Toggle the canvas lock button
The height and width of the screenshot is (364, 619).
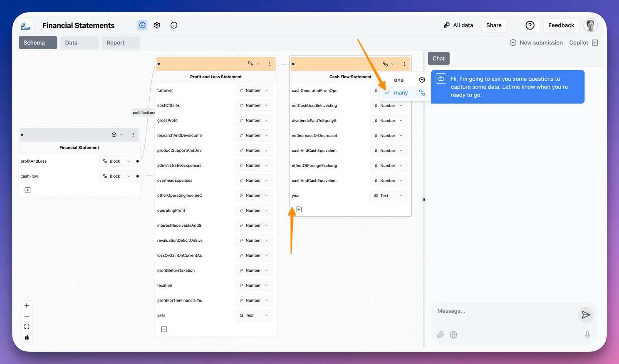tap(27, 337)
